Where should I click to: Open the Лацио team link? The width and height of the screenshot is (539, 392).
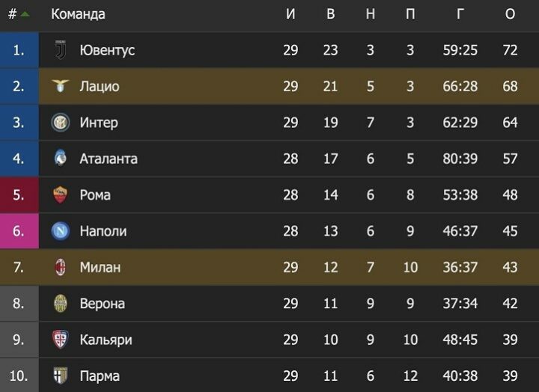pyautogui.click(x=100, y=86)
